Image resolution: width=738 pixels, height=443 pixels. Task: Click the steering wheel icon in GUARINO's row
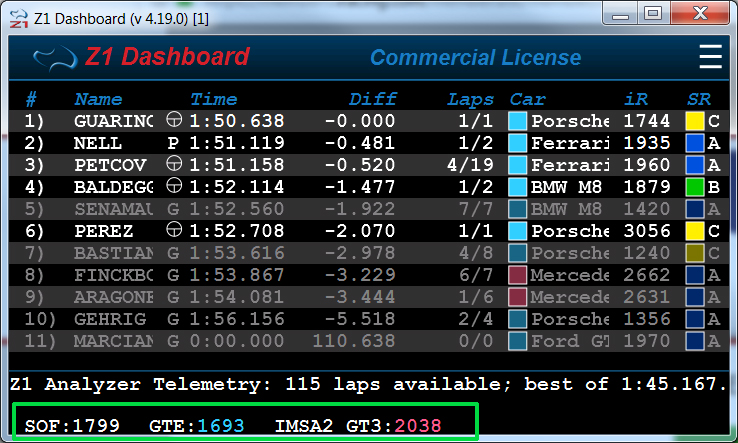click(x=174, y=120)
